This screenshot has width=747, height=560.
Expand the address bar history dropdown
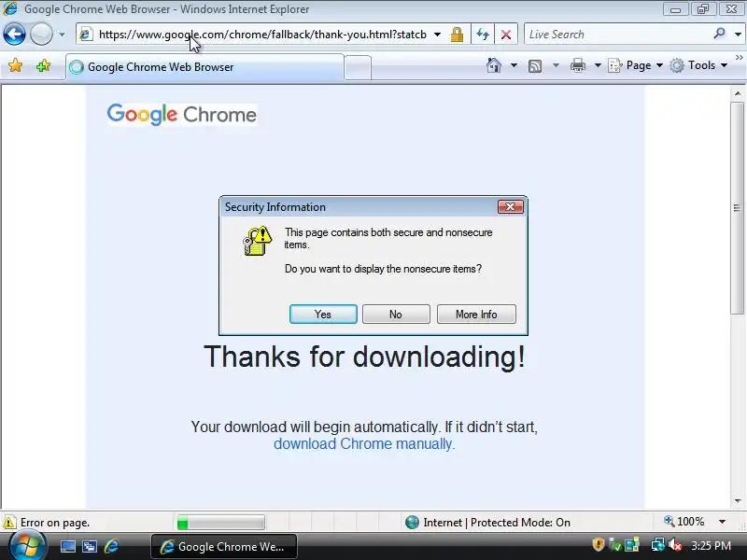(437, 35)
